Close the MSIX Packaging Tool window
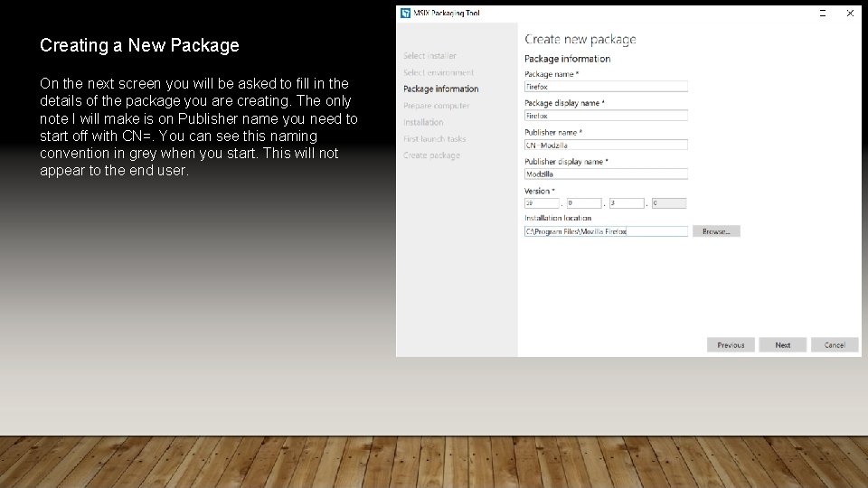The height and width of the screenshot is (488, 868). point(850,14)
